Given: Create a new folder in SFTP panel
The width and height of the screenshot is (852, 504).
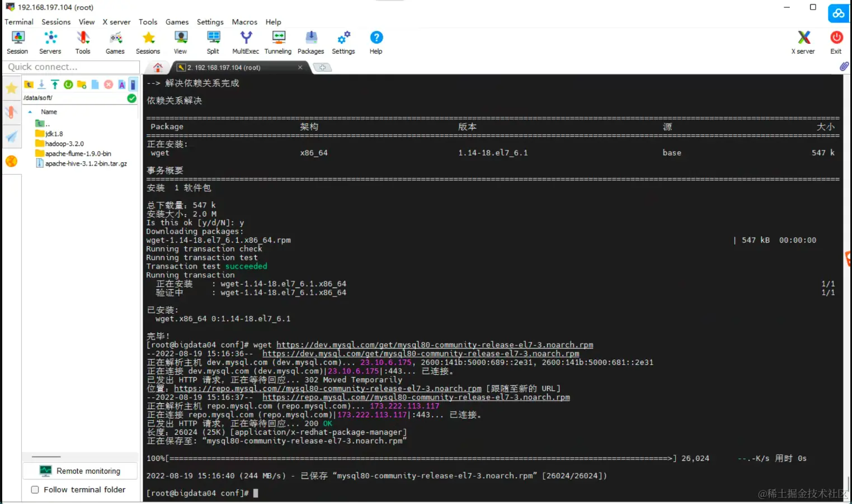Looking at the screenshot, I should pos(82,84).
